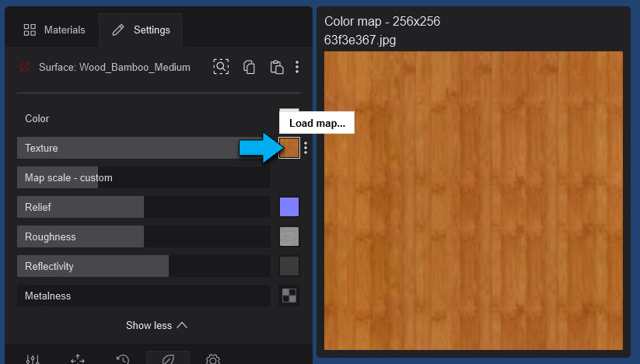The height and width of the screenshot is (364, 640).
Task: Click the purple Relief map swatch
Action: [x=289, y=207]
